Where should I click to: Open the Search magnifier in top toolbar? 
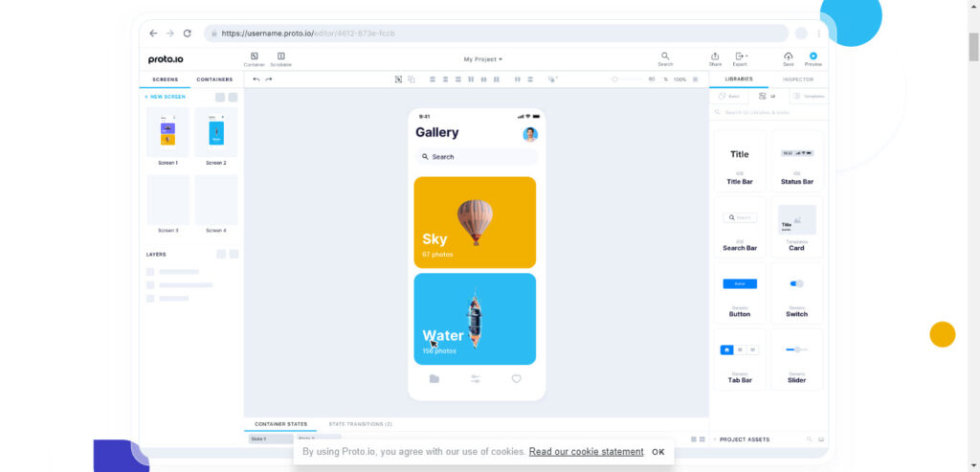[x=666, y=56]
